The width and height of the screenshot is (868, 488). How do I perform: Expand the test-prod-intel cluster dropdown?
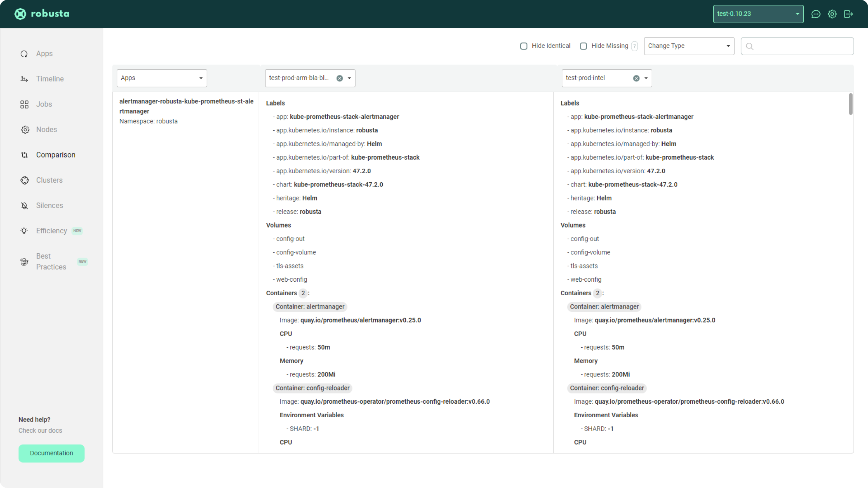tap(646, 78)
